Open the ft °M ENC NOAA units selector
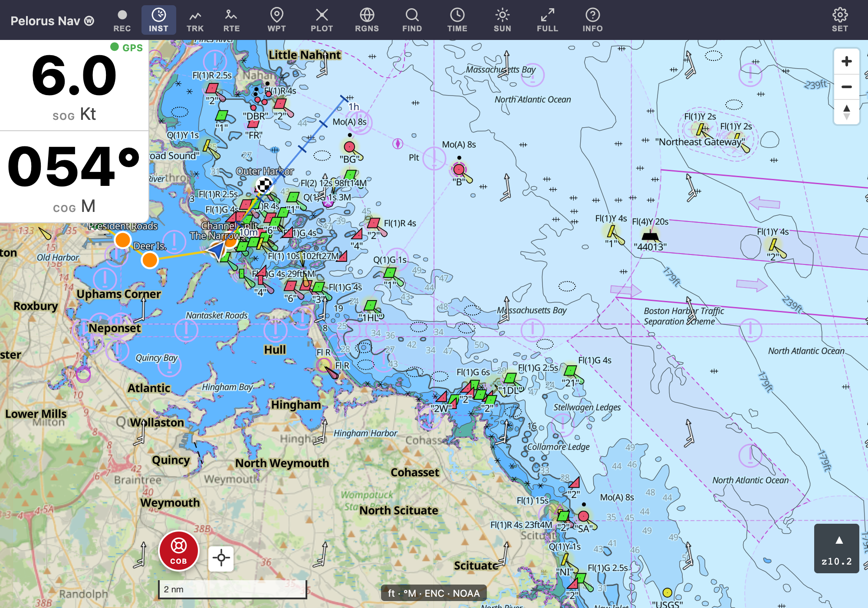The width and height of the screenshot is (868, 608). point(434,593)
